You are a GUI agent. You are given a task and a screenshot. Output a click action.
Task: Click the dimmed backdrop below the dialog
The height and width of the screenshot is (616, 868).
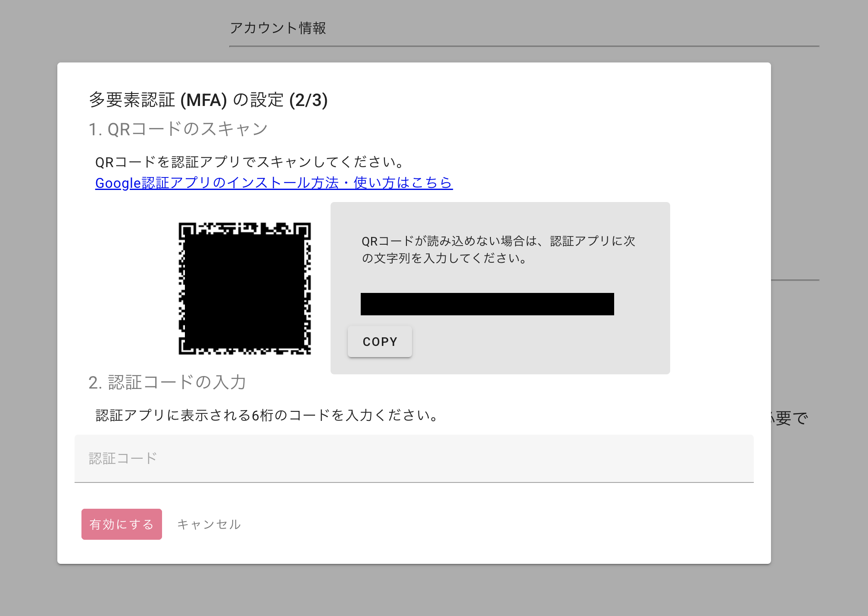431,590
